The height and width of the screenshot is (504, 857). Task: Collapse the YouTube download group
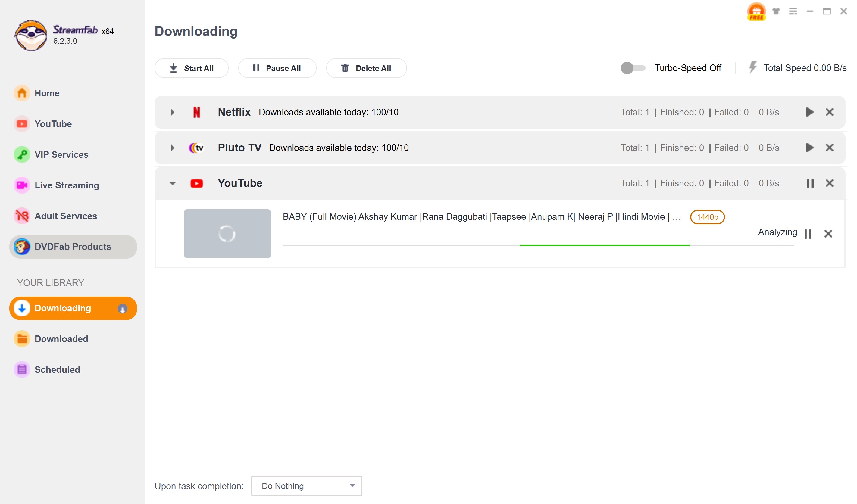pos(172,184)
